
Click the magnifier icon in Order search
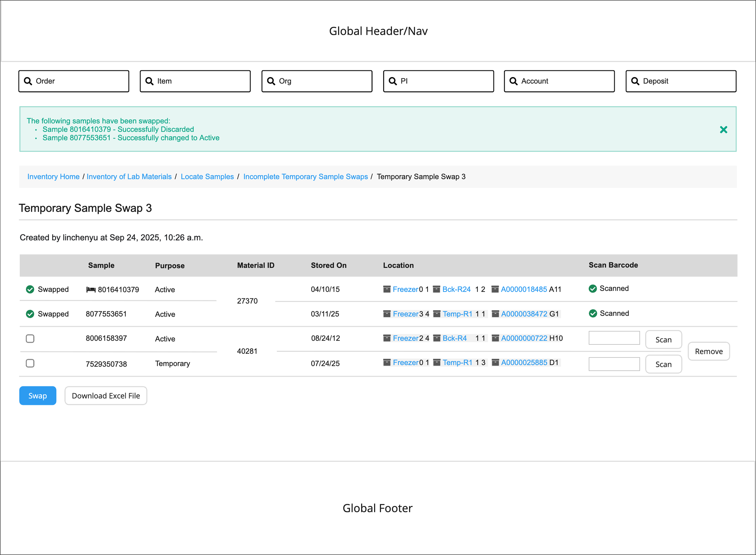click(28, 81)
